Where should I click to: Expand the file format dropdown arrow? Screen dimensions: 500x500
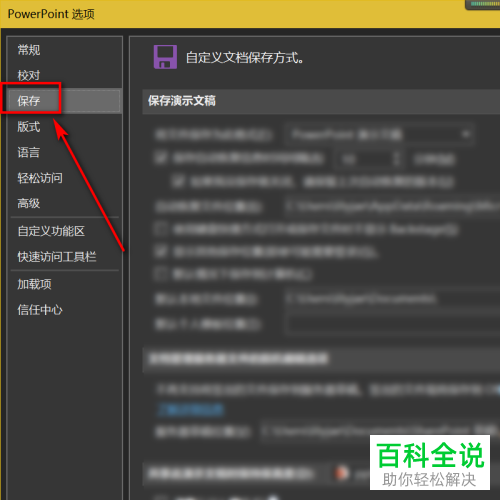(466, 134)
